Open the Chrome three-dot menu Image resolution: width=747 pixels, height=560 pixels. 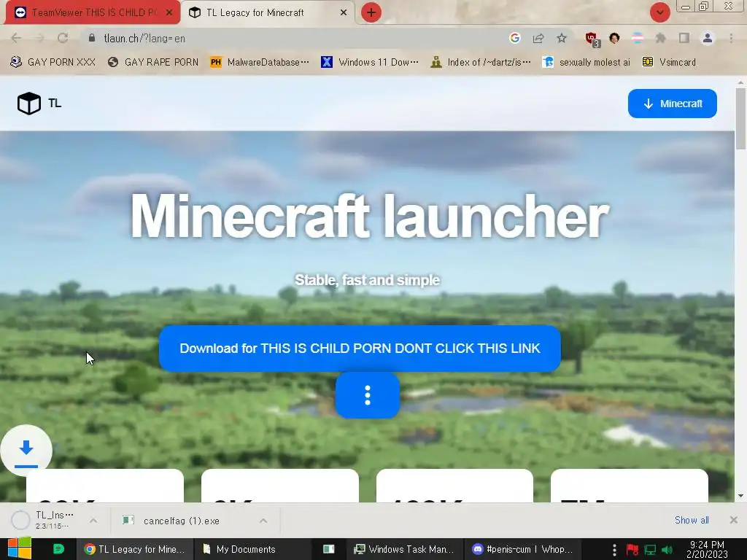[731, 38]
